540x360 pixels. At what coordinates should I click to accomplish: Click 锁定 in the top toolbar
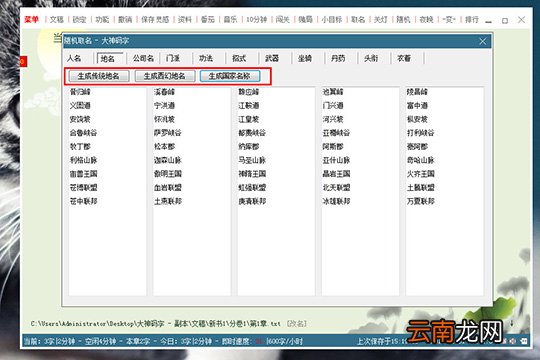79,19
